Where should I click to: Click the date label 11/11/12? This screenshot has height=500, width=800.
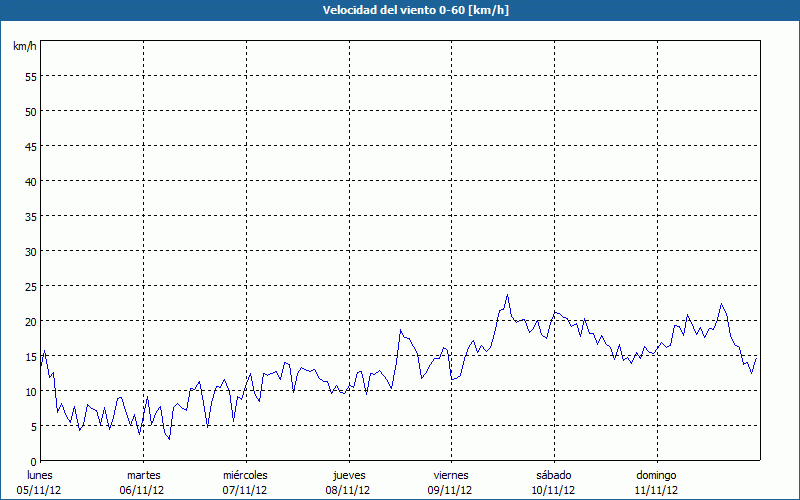click(x=656, y=490)
